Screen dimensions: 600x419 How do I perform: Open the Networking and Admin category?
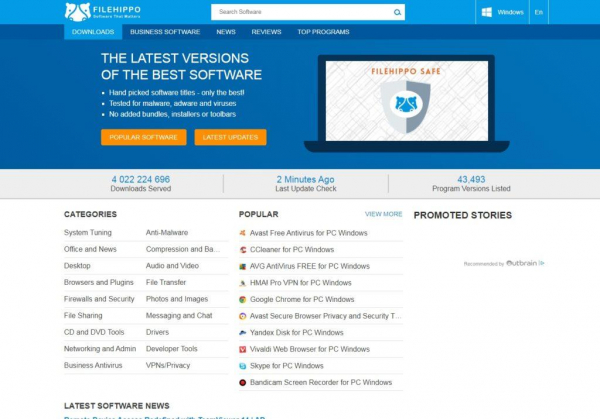(x=100, y=349)
